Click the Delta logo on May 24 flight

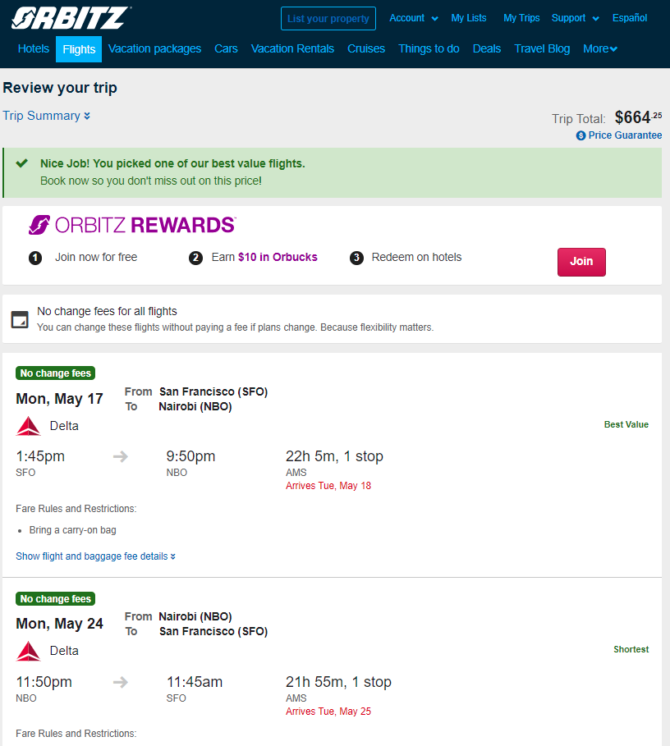[29, 651]
